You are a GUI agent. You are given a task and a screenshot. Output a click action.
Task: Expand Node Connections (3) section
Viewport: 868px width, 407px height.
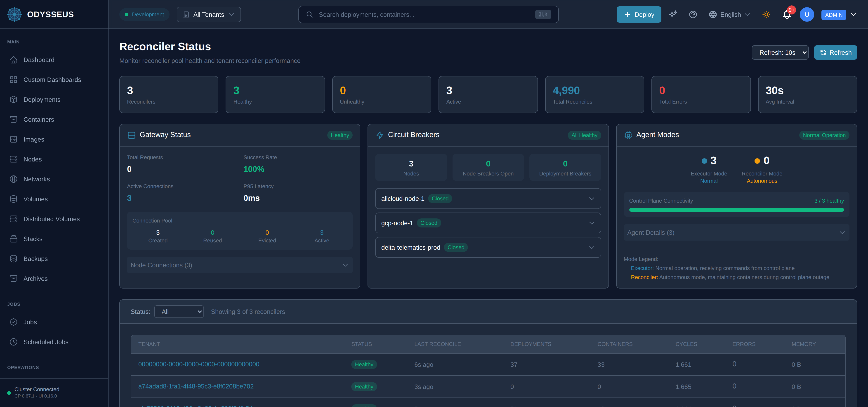(x=240, y=265)
